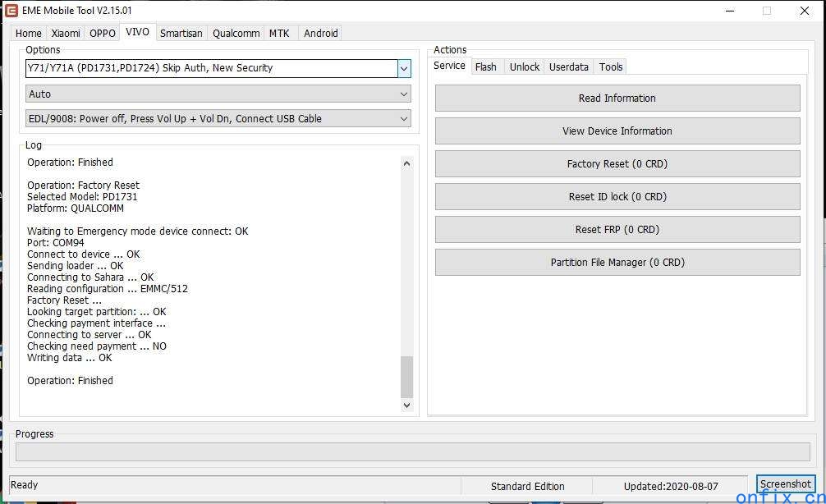Image resolution: width=826 pixels, height=504 pixels.
Task: Click 'Ready' status bar text
Action: 25,485
